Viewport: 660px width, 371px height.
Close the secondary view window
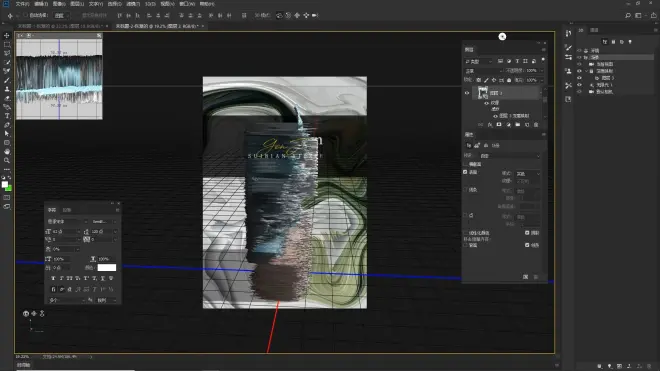(99, 36)
